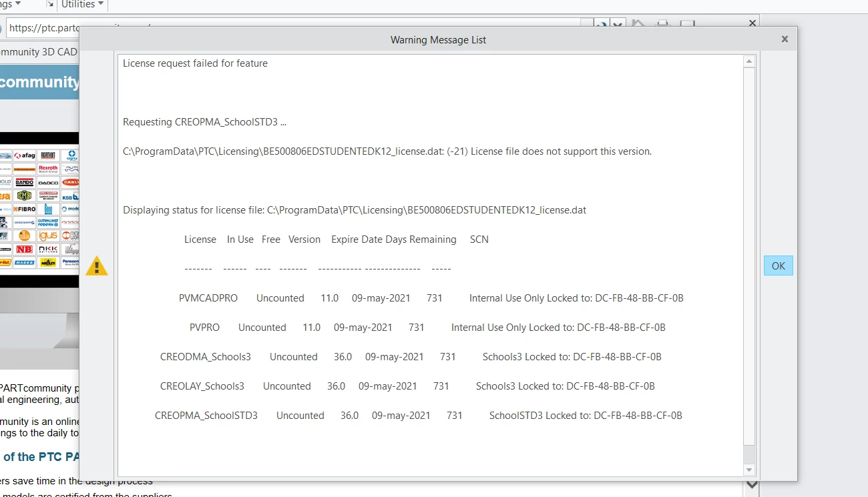Close the Warning Message List dialog

[785, 39]
